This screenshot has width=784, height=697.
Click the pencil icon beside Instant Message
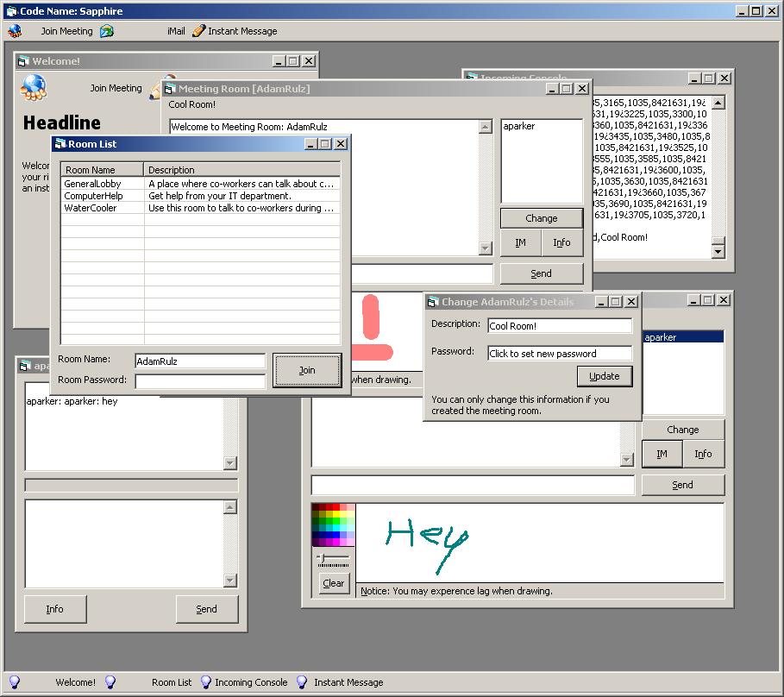pos(198,31)
